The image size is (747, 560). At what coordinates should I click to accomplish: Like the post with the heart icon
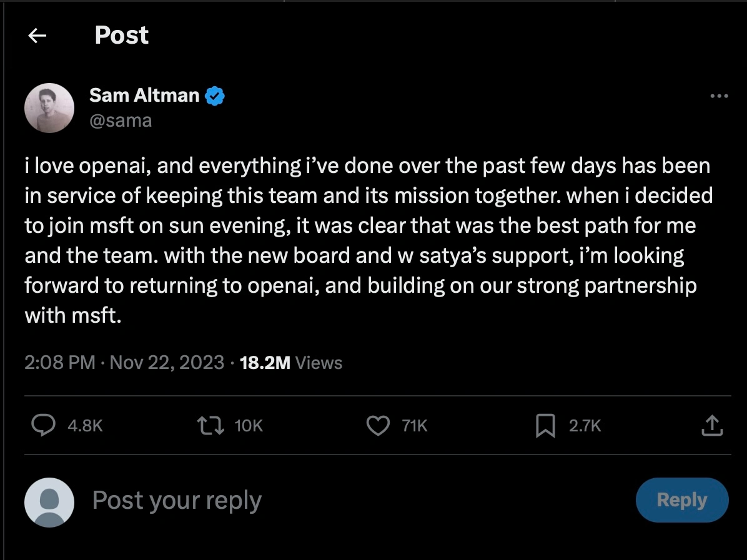pyautogui.click(x=378, y=425)
